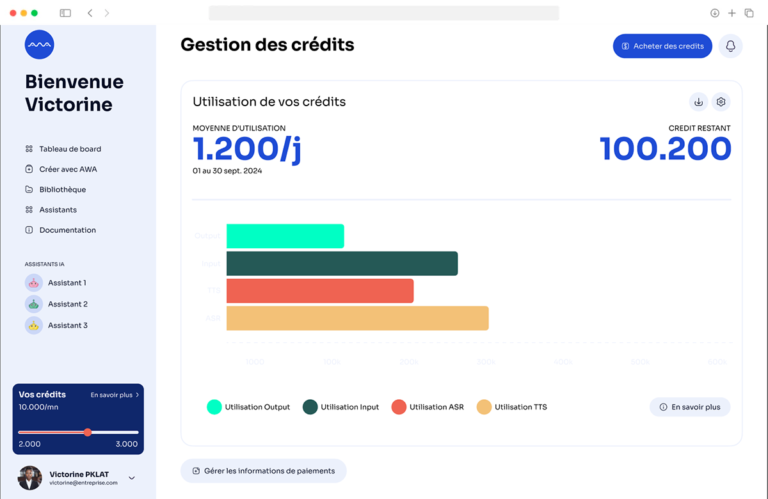
Task: Select the green Assistant 2 avatar
Action: point(34,304)
